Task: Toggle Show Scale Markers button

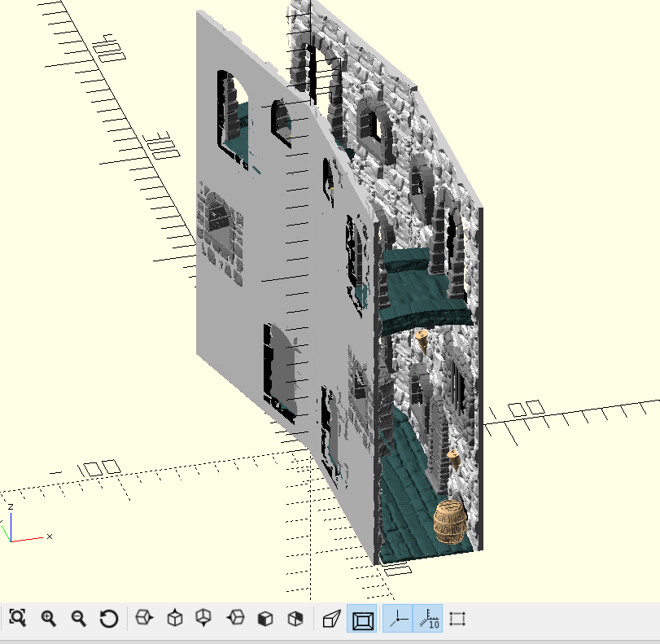Action: (x=428, y=620)
